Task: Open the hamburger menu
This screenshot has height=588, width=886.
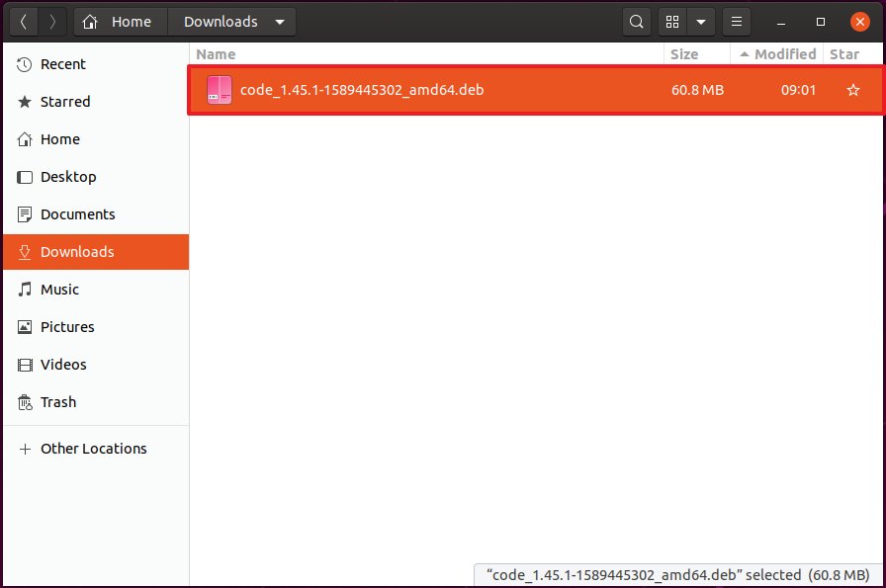Action: [737, 22]
